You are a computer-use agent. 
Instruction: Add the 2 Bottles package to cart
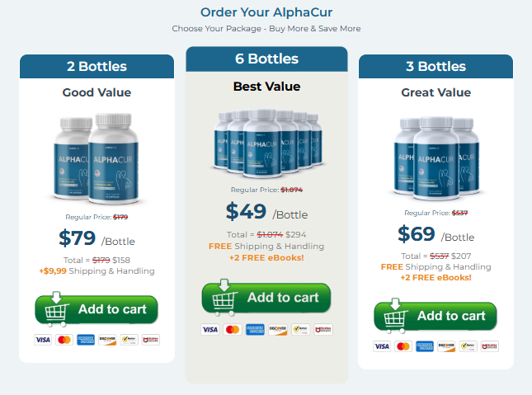[97, 309]
